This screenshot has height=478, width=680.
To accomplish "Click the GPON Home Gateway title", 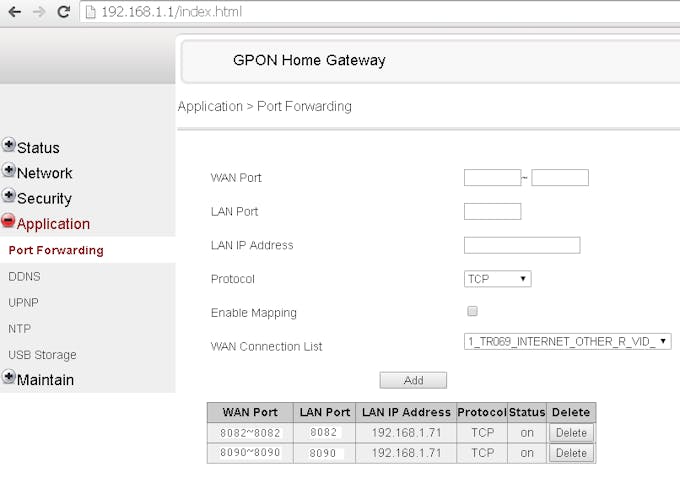I will point(309,60).
